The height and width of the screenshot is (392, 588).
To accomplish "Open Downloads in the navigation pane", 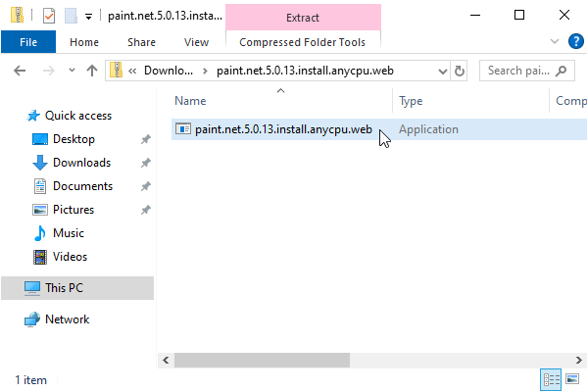I will point(81,163).
